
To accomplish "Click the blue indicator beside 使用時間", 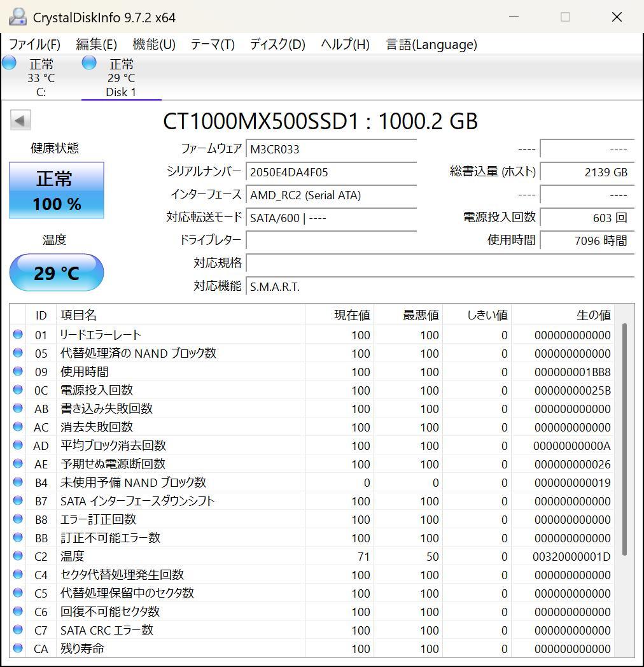I will [x=17, y=372].
